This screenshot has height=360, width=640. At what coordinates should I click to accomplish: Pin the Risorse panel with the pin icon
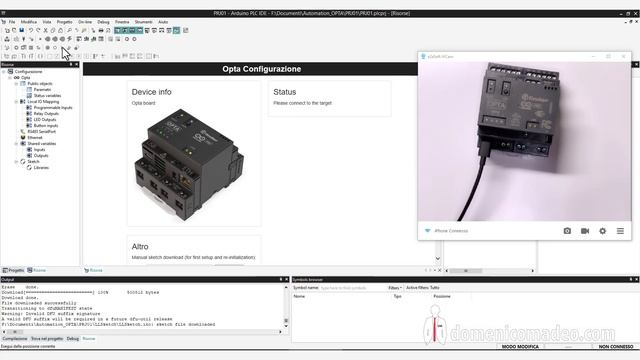point(71,64)
